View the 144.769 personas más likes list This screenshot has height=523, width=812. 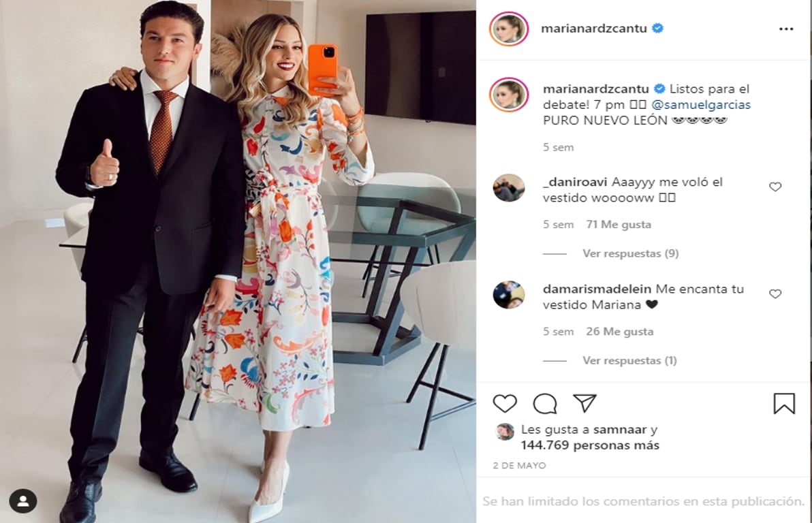pyautogui.click(x=590, y=445)
